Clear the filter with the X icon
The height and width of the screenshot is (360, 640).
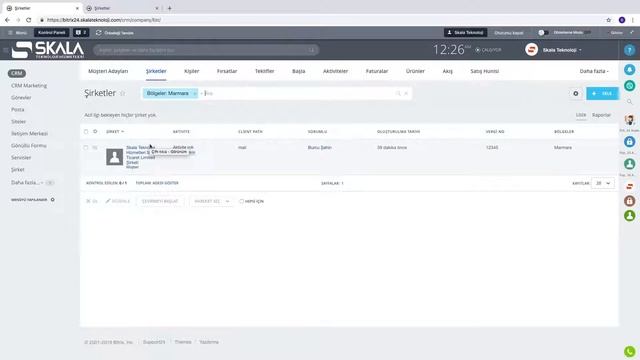pyautogui.click(x=406, y=93)
